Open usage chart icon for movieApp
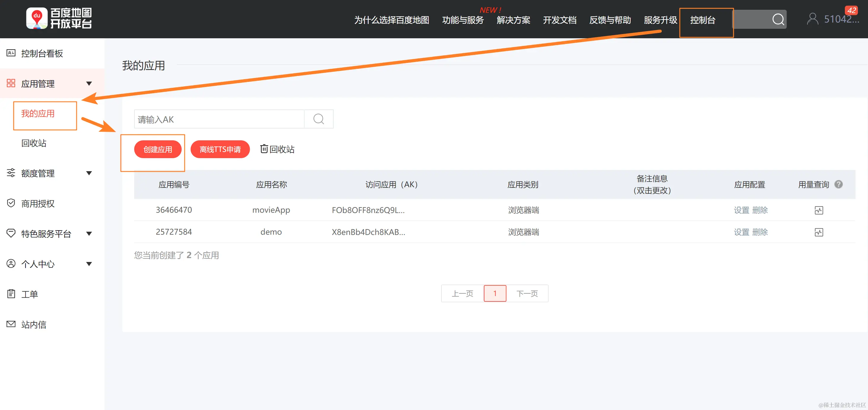 point(818,210)
